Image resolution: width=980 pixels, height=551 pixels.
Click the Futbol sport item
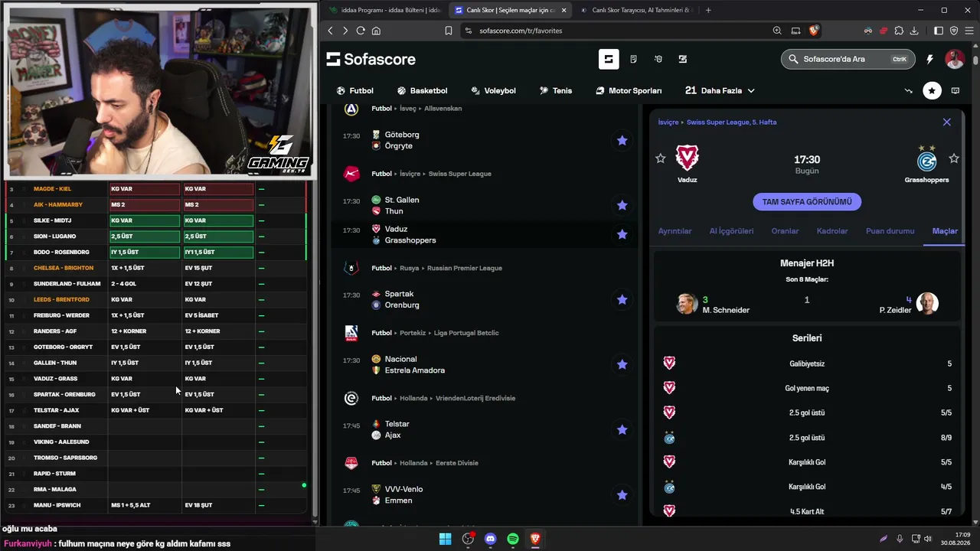[354, 90]
